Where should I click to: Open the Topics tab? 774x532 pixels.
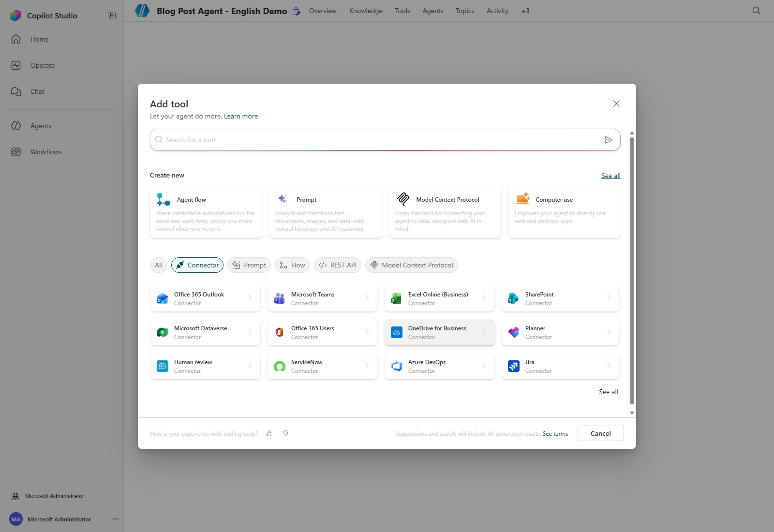[x=465, y=11]
